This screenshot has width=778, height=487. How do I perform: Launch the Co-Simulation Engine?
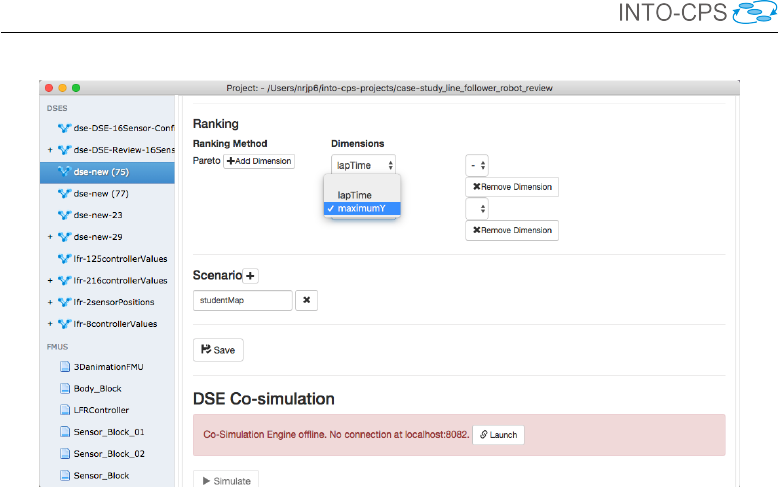pyautogui.click(x=498, y=435)
